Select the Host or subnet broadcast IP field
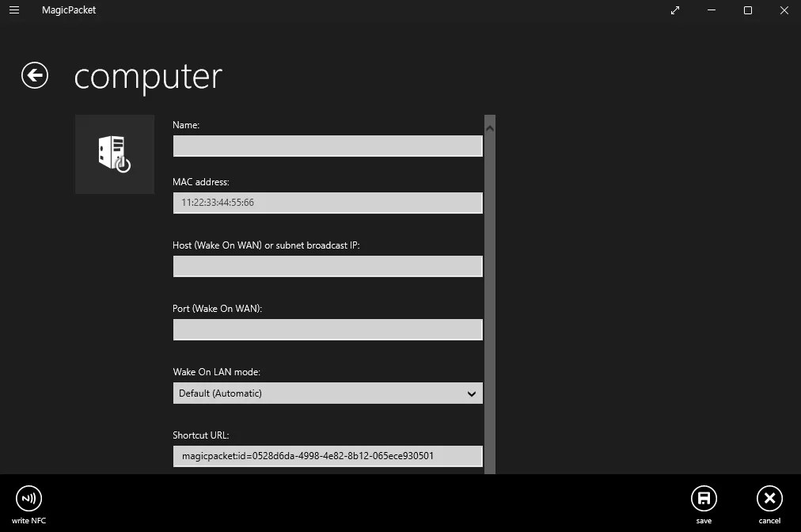Viewport: 801px width, 532px height. [327, 266]
